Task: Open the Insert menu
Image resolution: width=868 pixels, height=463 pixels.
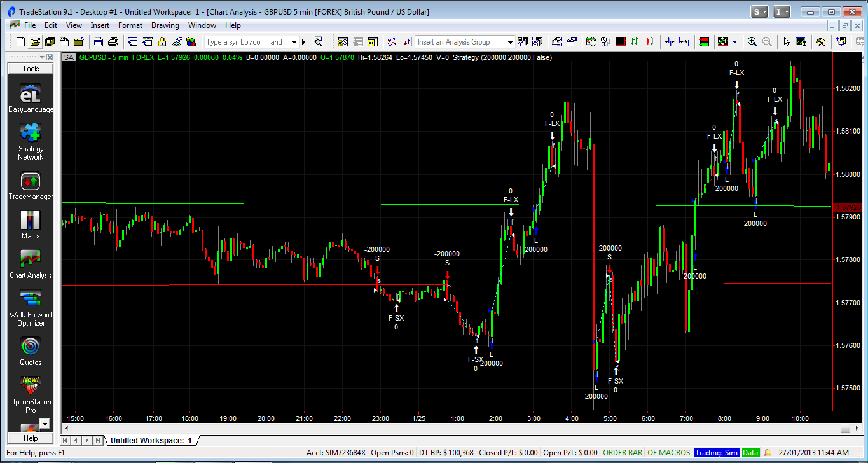Action: (100, 25)
